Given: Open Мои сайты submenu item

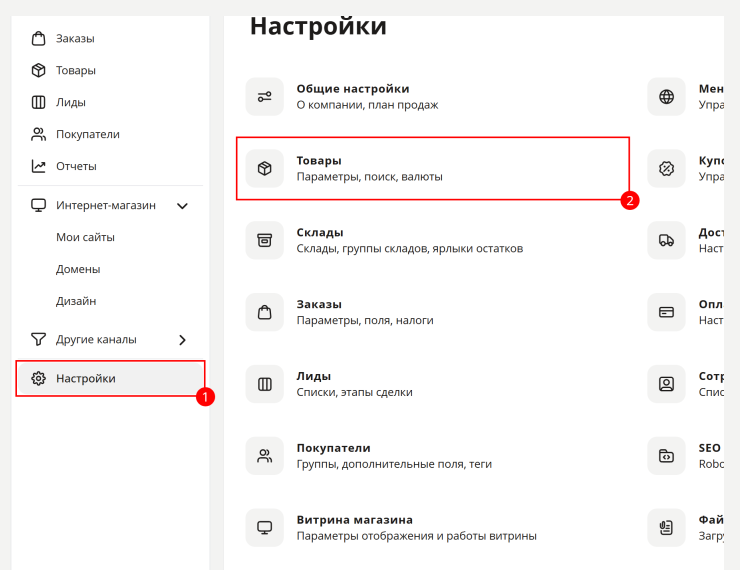Looking at the screenshot, I should [x=85, y=237].
